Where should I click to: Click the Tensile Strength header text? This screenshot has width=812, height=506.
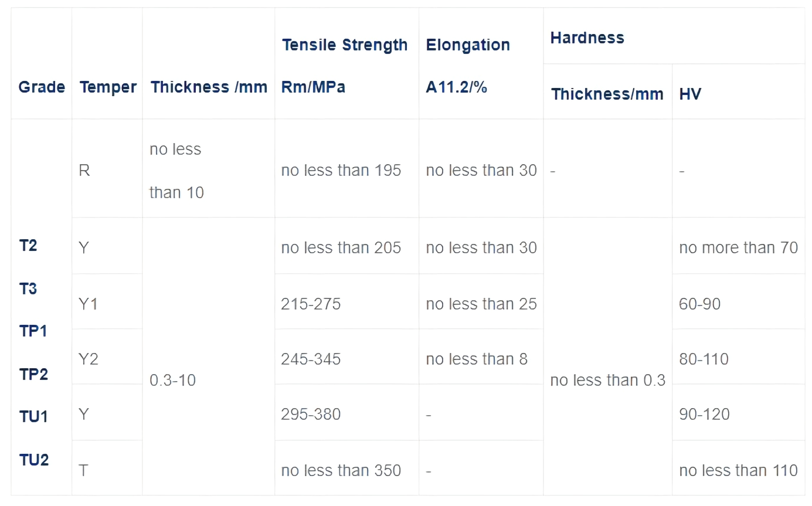tap(345, 45)
